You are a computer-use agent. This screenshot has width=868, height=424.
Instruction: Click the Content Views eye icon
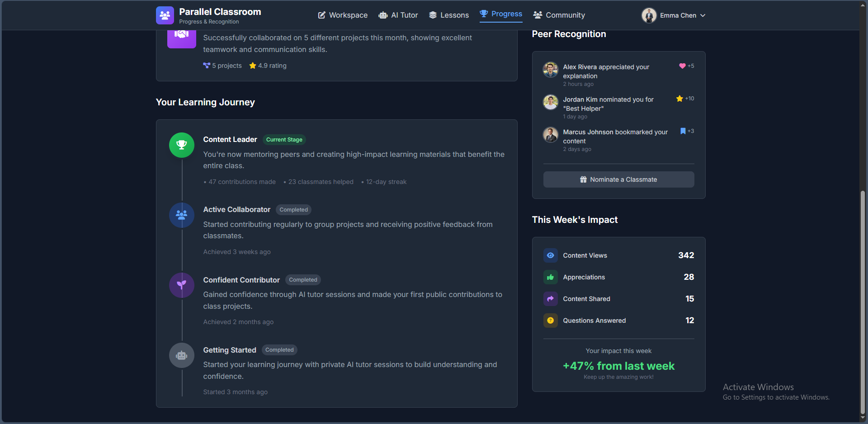point(550,255)
